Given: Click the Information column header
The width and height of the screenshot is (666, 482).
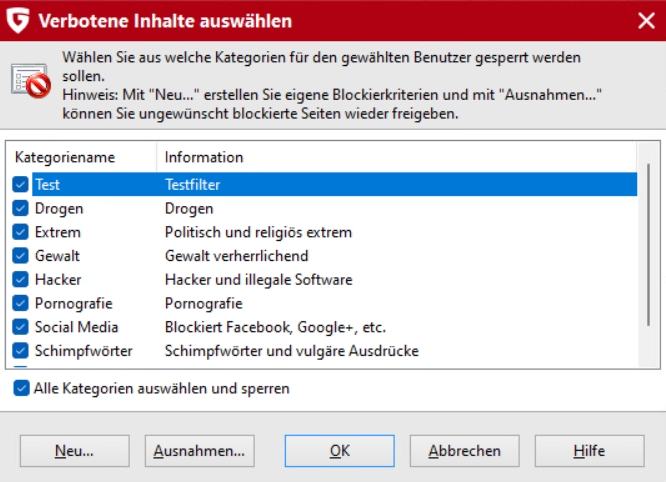Looking at the screenshot, I should pyautogui.click(x=397, y=157).
